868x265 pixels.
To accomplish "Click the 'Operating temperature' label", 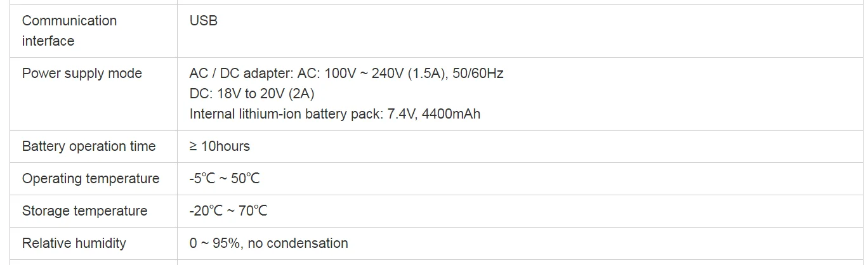I will coord(91,179).
